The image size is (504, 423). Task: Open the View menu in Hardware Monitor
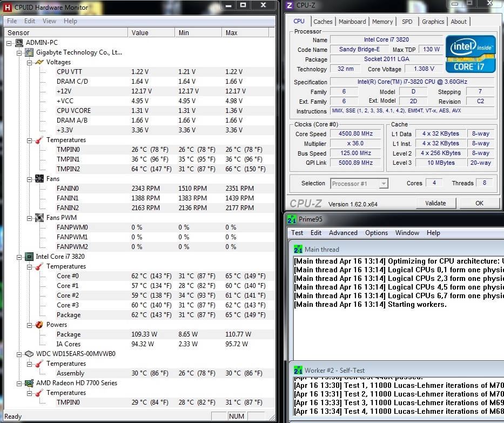tap(49, 21)
